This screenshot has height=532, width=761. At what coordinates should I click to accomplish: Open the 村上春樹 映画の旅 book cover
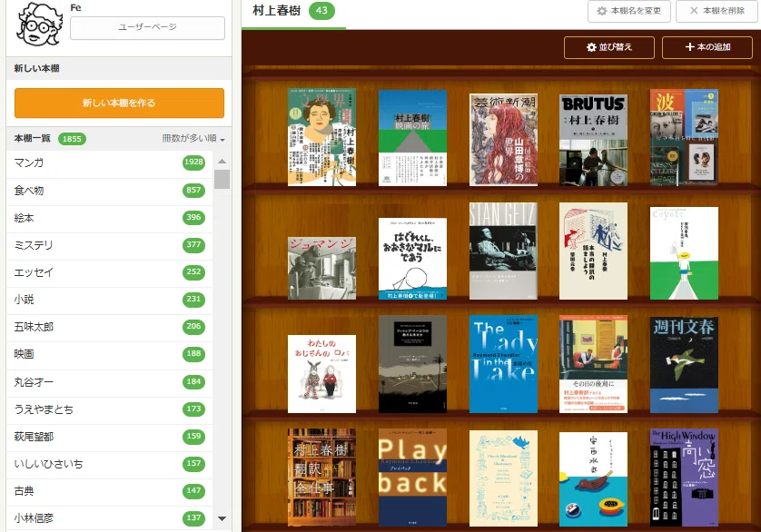click(x=412, y=138)
